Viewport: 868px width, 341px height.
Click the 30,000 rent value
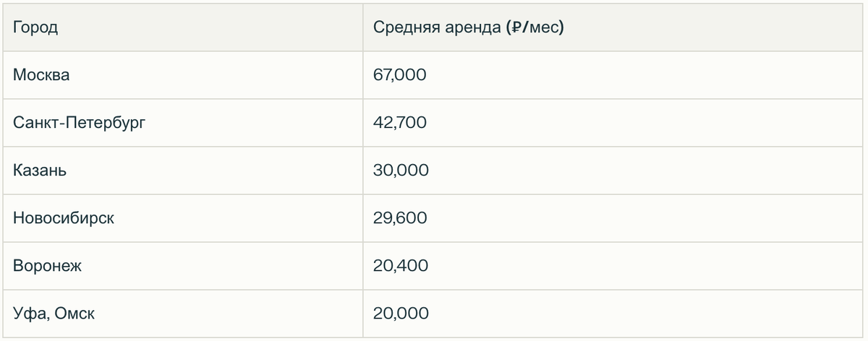401,170
